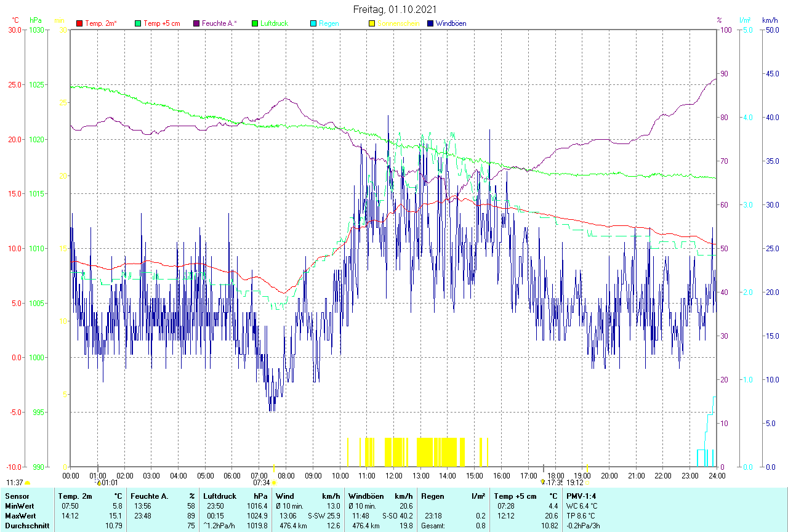Click the 'MaxWert' row label

pos(20,516)
